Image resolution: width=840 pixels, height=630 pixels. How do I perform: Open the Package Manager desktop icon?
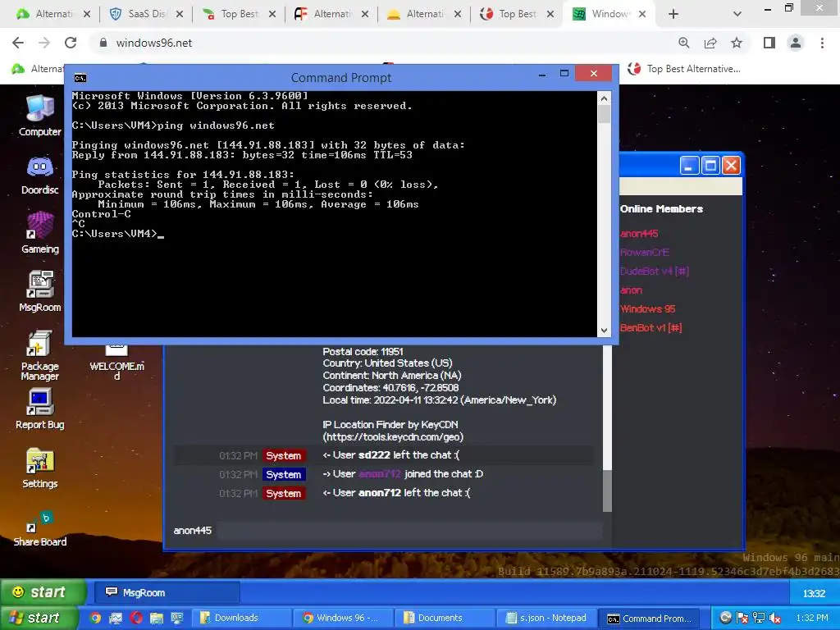[x=39, y=355]
